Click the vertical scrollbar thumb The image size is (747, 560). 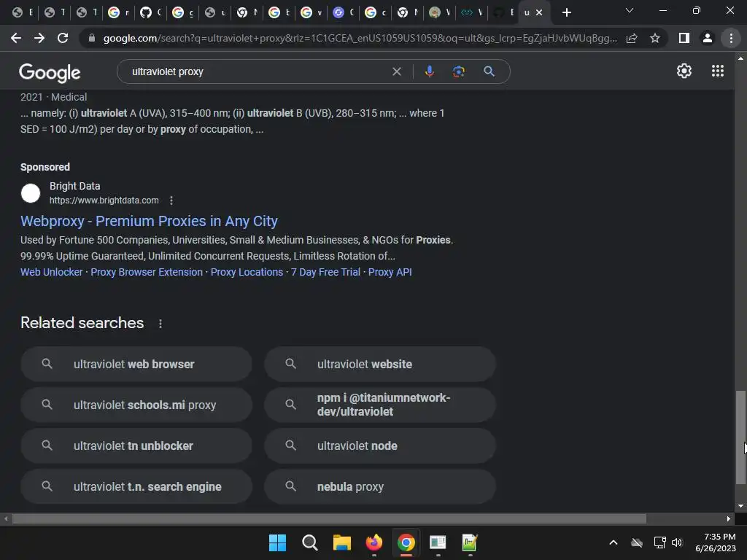pyautogui.click(x=740, y=437)
